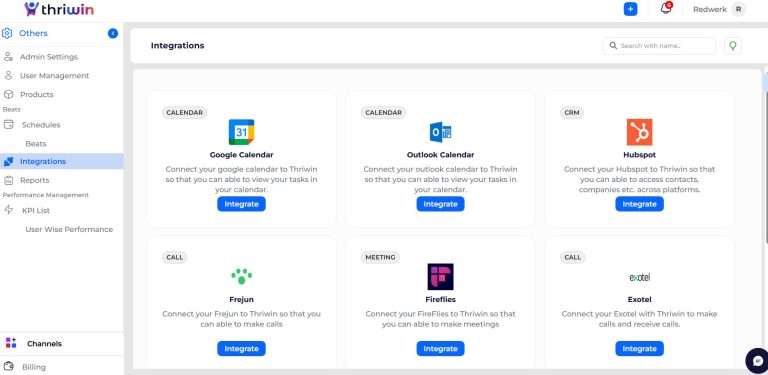768x375 pixels.
Task: Click the Products box icon
Action: pos(8,94)
